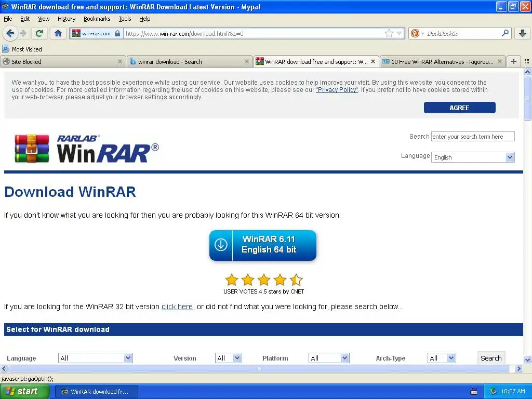Click the vertical scrollbar down arrow
The height and width of the screenshot is (399, 532).
click(527, 360)
